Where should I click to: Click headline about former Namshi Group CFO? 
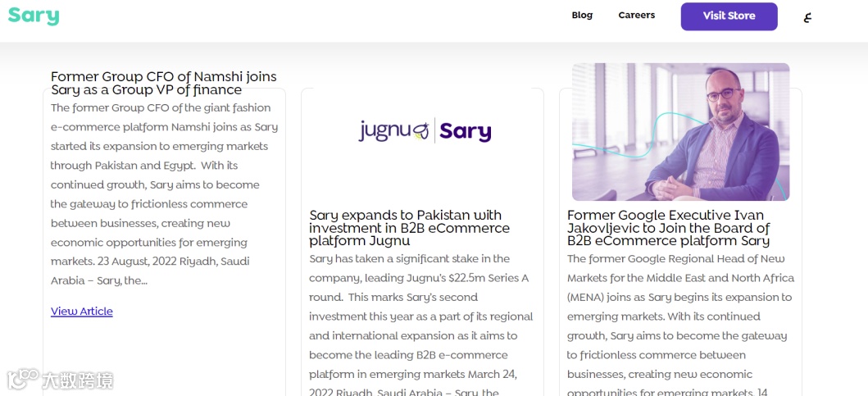[164, 83]
